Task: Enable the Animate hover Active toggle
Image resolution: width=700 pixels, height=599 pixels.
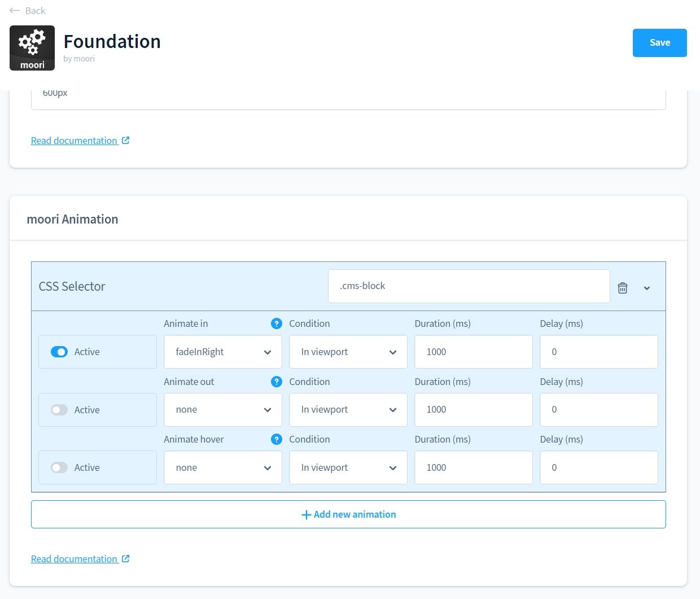Action: [59, 467]
